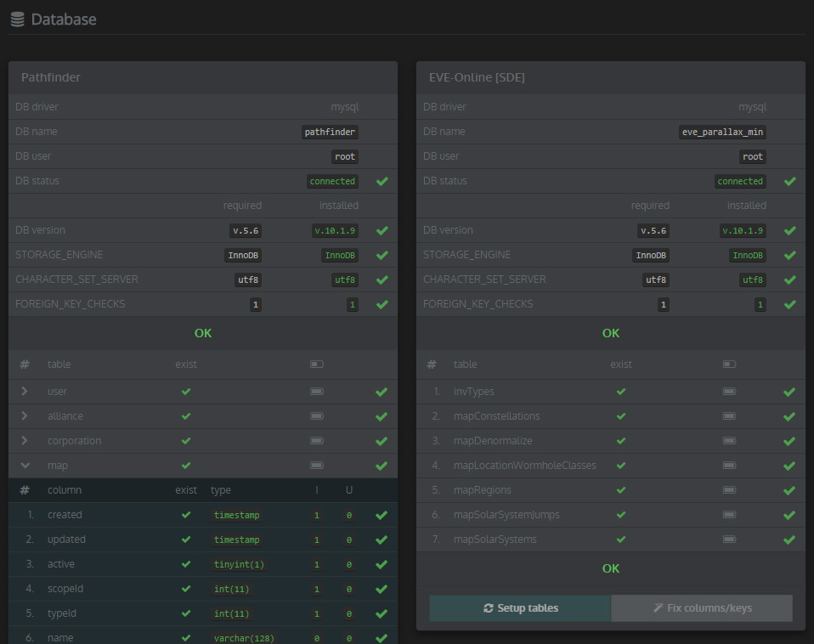Click the Setup tables button
Viewport: 814px width, 644px height.
[520, 608]
